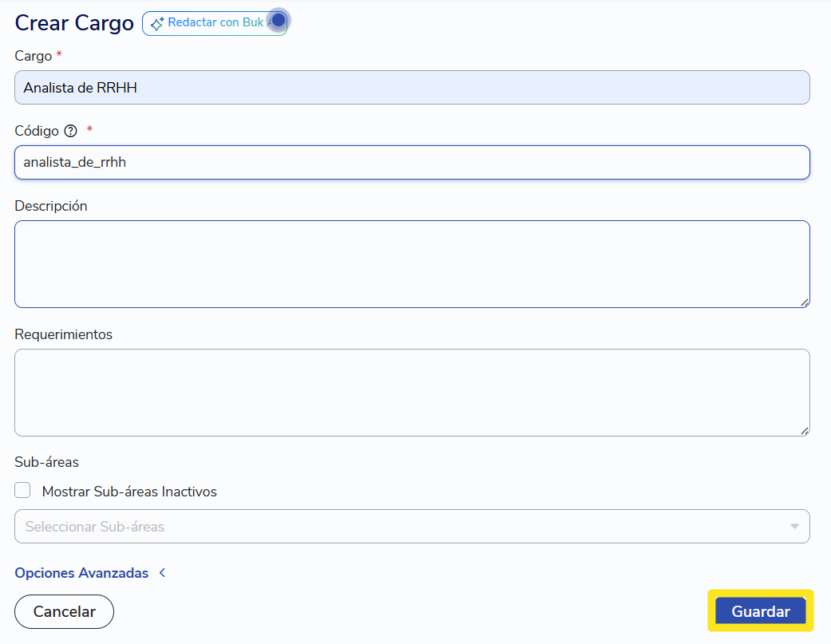Click the sparkle icon in Redactar button
Image resolution: width=831 pixels, height=644 pixels.
click(157, 24)
